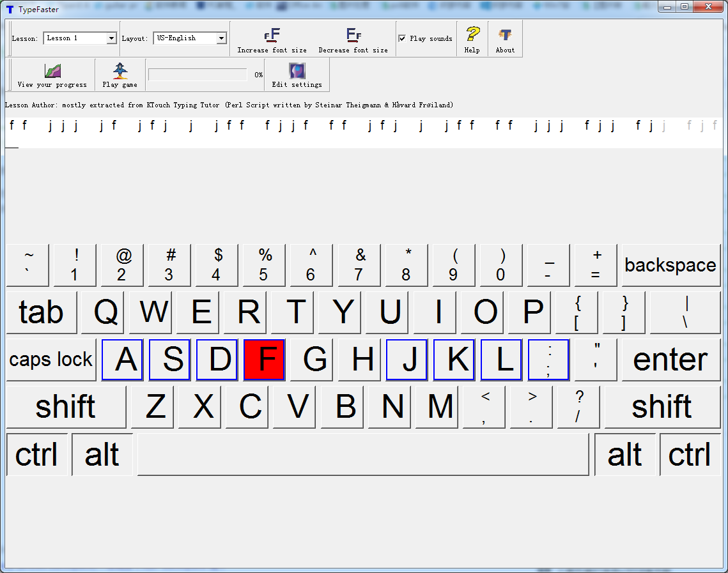The width and height of the screenshot is (728, 573).
Task: Click the lesson typing text area
Action: (x=364, y=133)
